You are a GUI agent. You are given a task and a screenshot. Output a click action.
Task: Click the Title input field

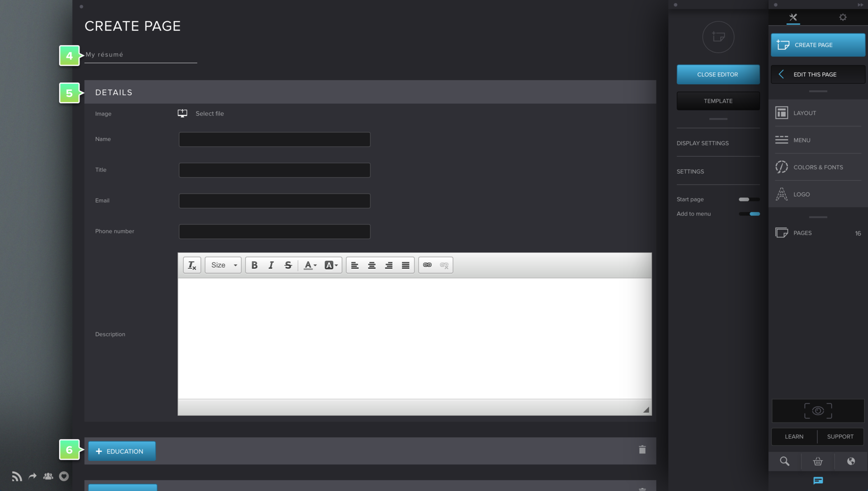[274, 170]
